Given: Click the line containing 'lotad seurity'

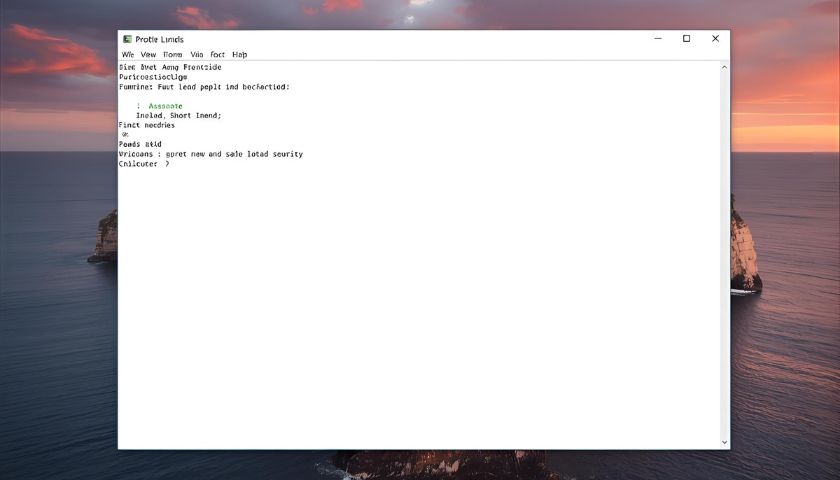Looking at the screenshot, I should tap(211, 154).
